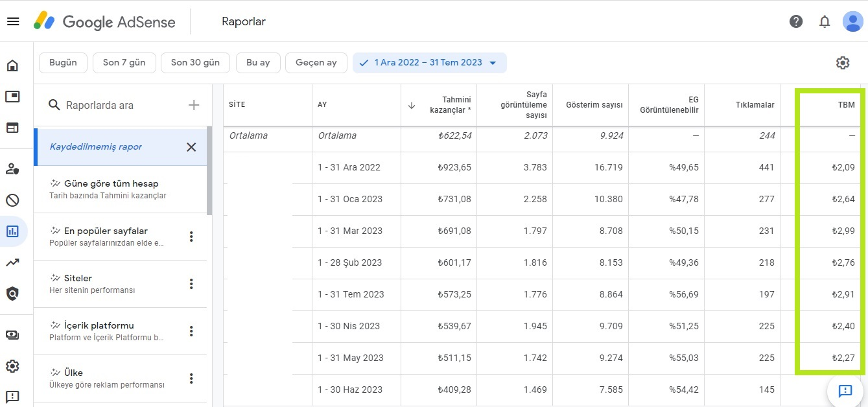Sort by SİTE column header
The height and width of the screenshot is (407, 868).
(237, 105)
